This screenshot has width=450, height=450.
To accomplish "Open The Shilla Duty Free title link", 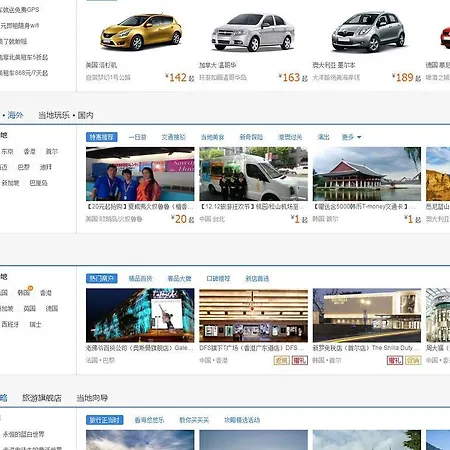I will [x=366, y=348].
